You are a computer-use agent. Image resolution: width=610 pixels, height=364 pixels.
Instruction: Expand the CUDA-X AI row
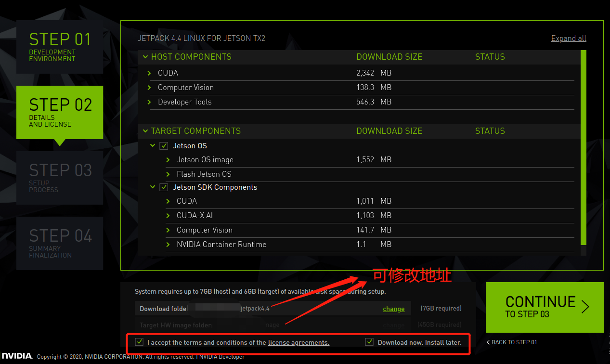click(x=168, y=216)
